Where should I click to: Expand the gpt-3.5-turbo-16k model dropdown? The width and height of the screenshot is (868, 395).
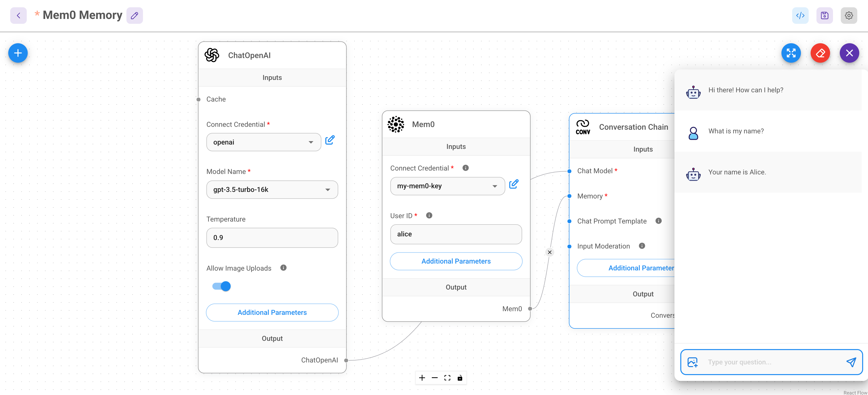coord(272,189)
